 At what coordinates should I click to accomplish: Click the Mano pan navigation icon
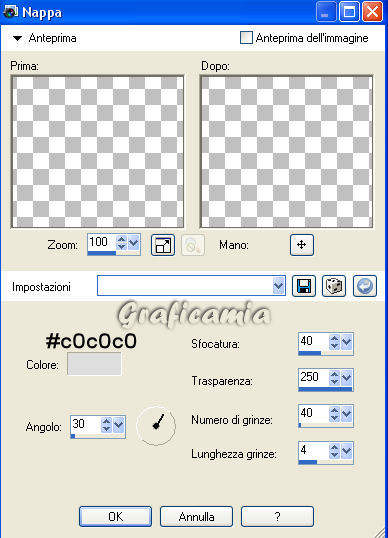point(302,245)
